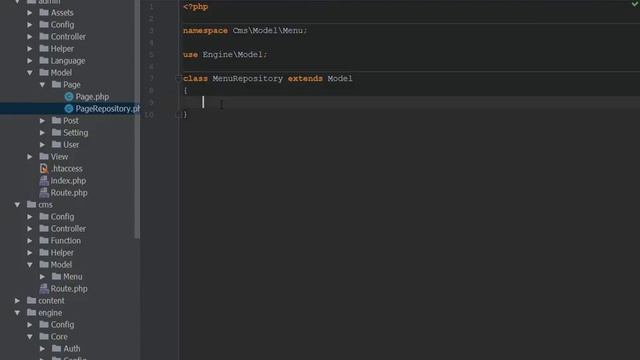640x360 pixels.
Task: Click the MenuRepository class name in code
Action: 247,78
